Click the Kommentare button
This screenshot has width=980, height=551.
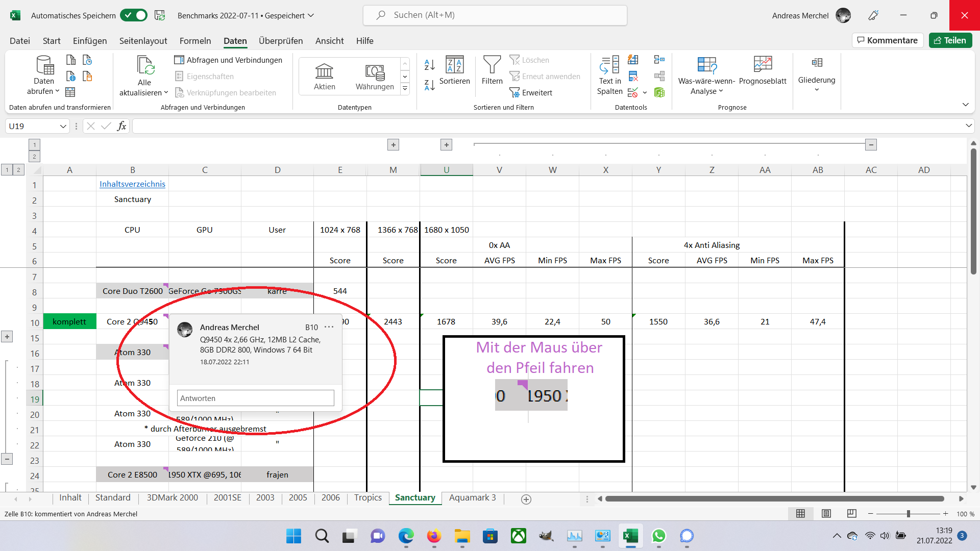887,40
